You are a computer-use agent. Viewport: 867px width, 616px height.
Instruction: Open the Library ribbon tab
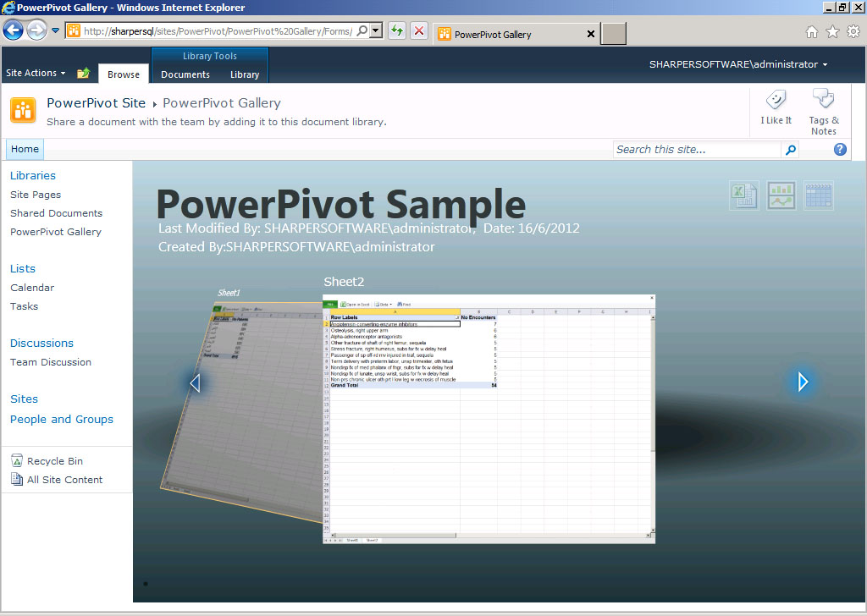tap(245, 74)
